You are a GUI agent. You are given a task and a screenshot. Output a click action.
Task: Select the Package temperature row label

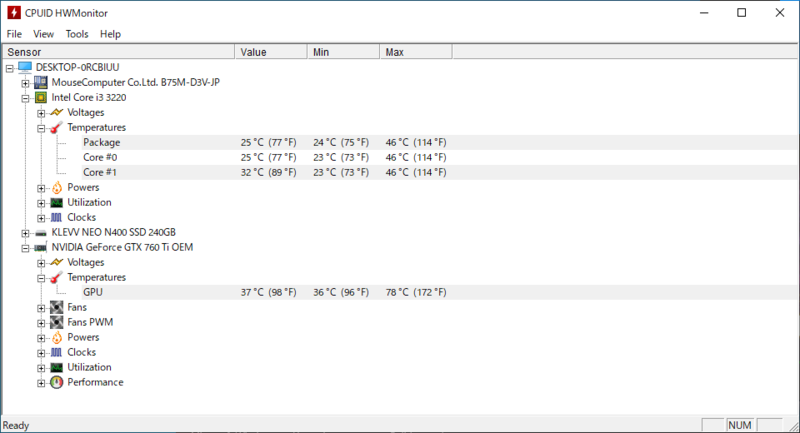[102, 142]
